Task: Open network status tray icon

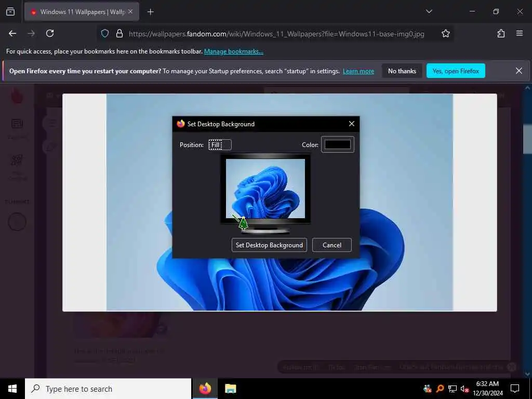Action: click(453, 389)
